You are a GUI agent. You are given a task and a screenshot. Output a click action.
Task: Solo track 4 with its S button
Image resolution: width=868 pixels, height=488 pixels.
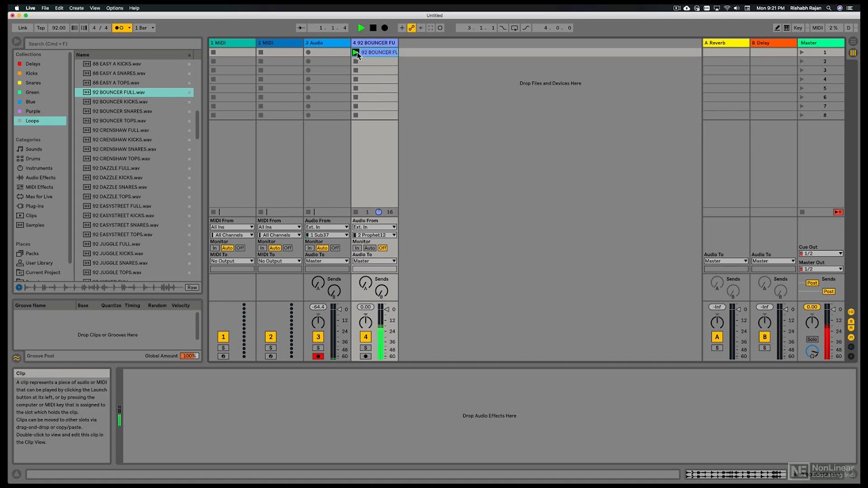coord(365,348)
